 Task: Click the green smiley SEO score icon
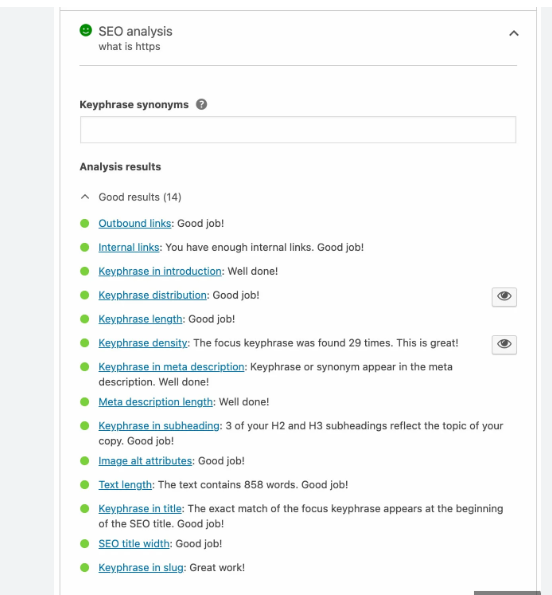coord(86,30)
